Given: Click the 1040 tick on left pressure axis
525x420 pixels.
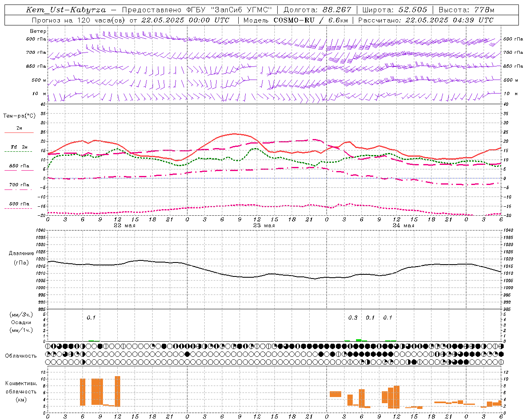Looking at the screenshot, I should [40, 230].
